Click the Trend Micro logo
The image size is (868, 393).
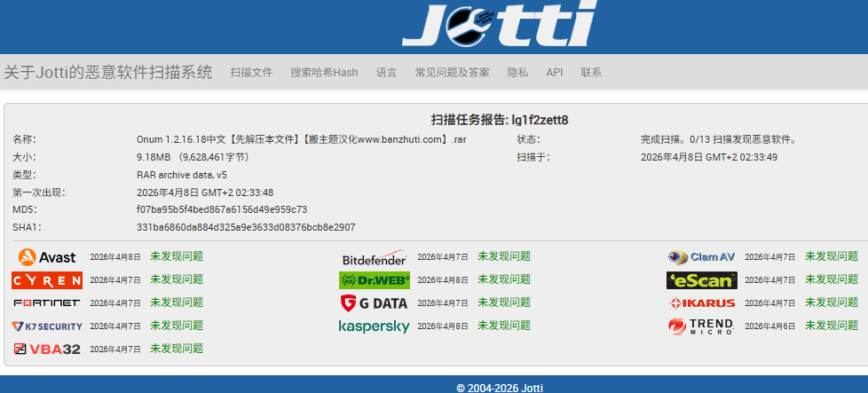click(x=701, y=326)
